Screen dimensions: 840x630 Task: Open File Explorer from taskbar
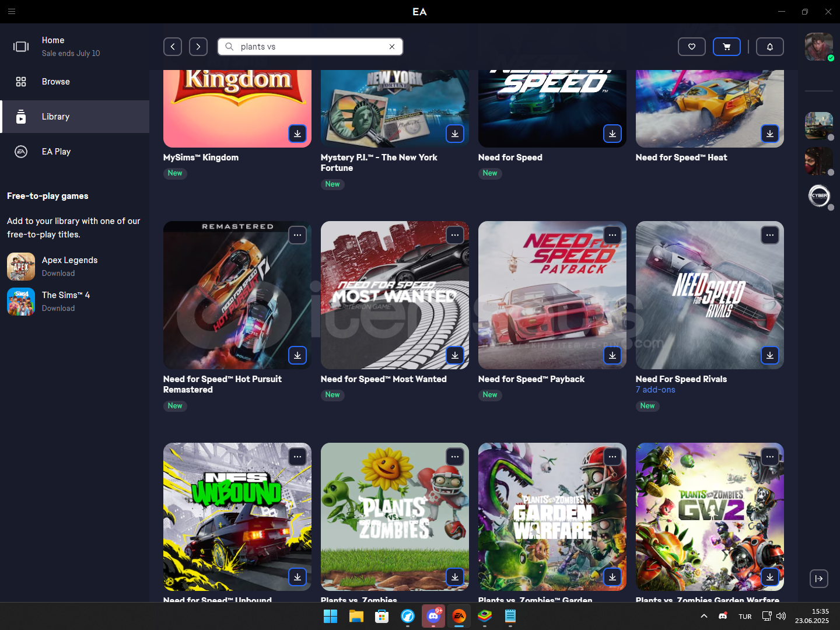pos(356,616)
